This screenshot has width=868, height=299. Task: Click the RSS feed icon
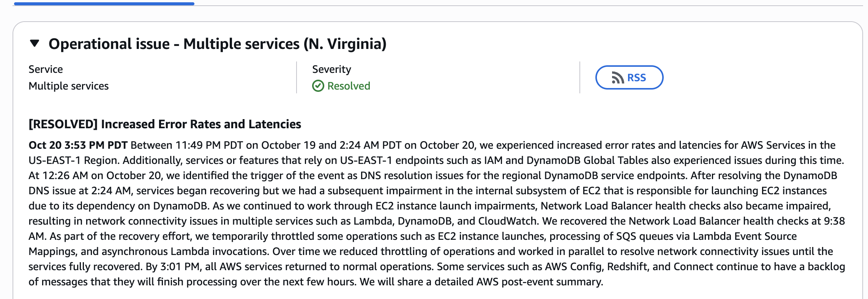click(x=617, y=78)
